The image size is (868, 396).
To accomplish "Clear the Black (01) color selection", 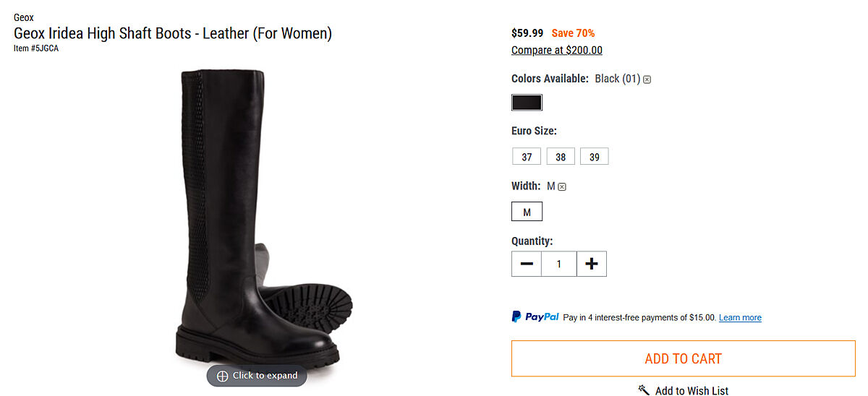I will 647,79.
